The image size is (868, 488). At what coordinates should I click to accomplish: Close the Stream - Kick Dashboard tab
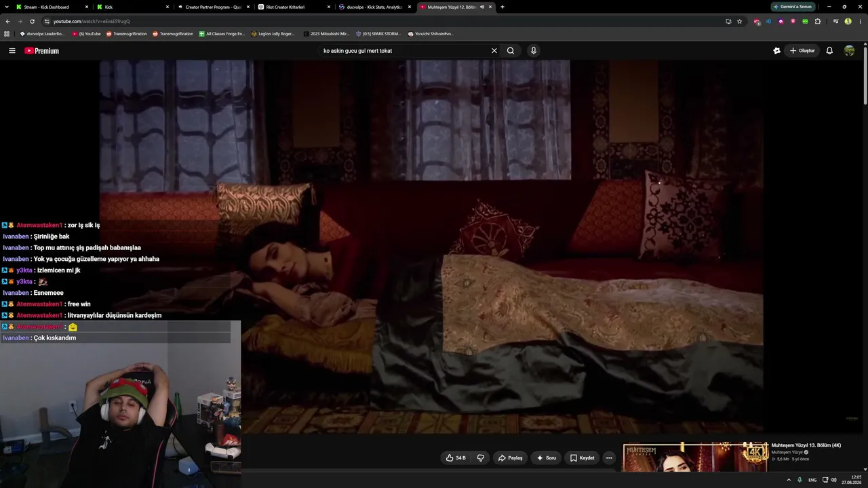point(87,7)
